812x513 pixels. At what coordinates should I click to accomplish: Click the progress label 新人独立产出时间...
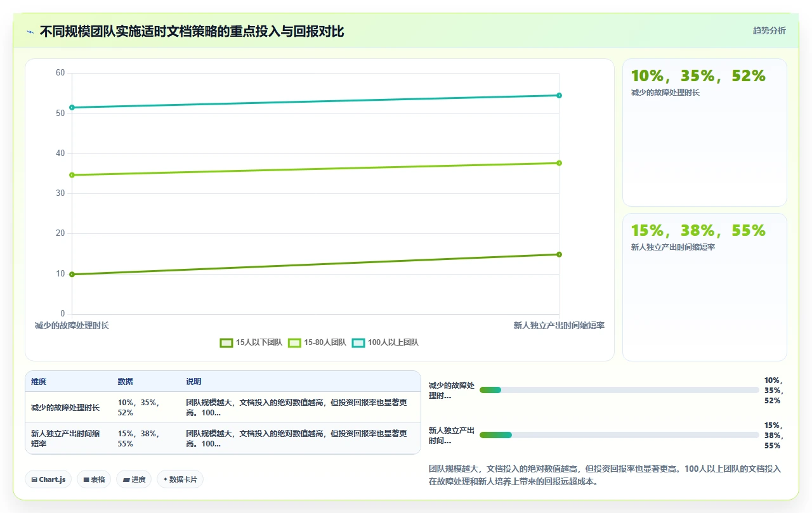coord(451,435)
